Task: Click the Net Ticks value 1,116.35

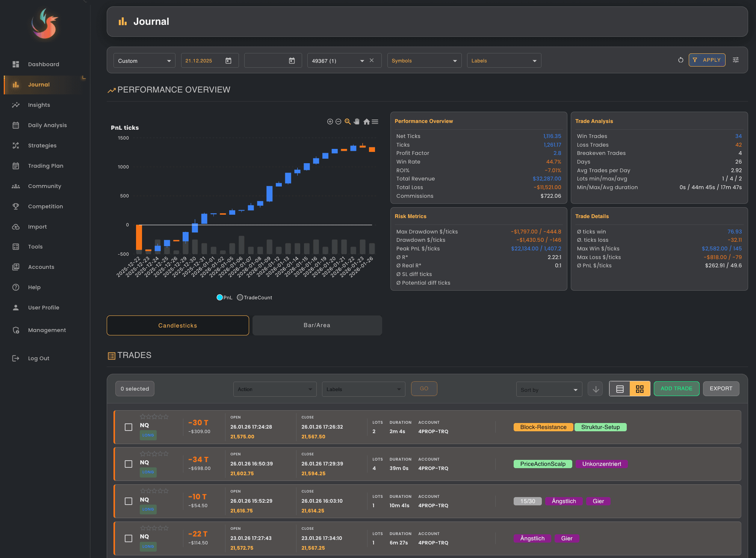Action: [552, 136]
